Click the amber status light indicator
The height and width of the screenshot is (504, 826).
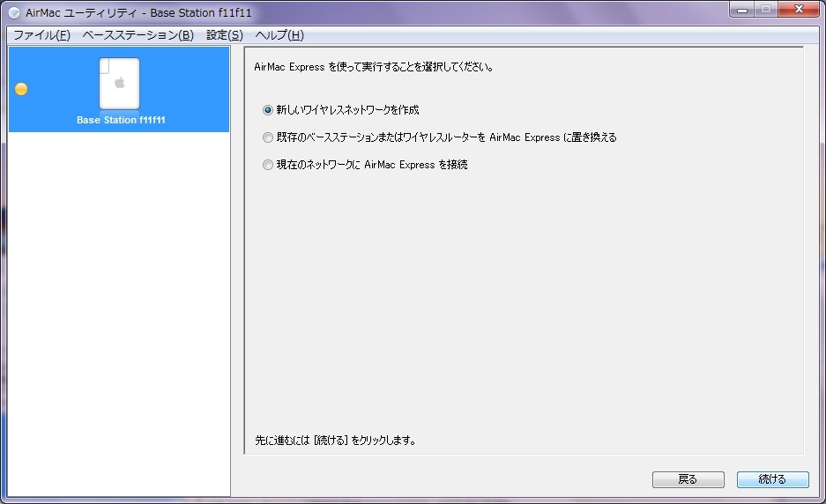coord(21,89)
